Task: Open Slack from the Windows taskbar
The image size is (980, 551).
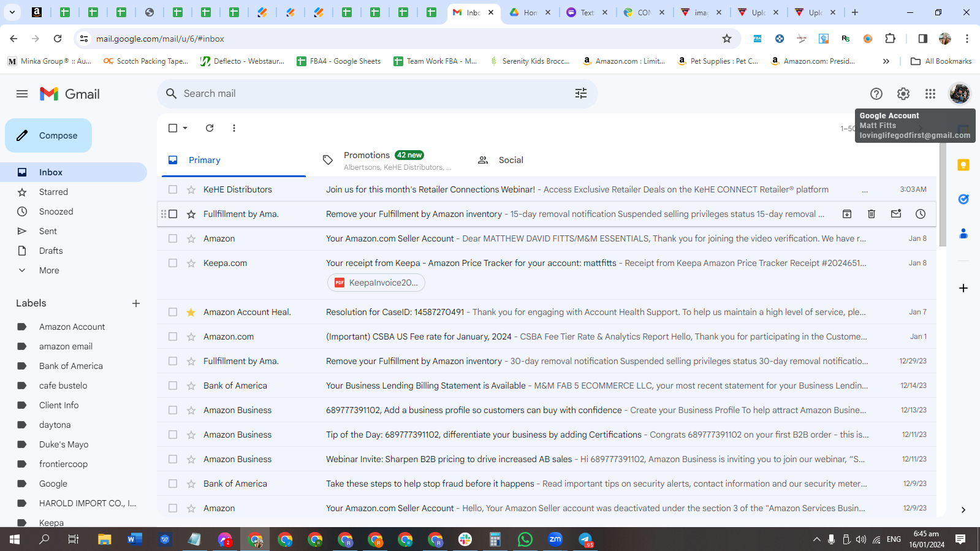Action: coord(465,539)
